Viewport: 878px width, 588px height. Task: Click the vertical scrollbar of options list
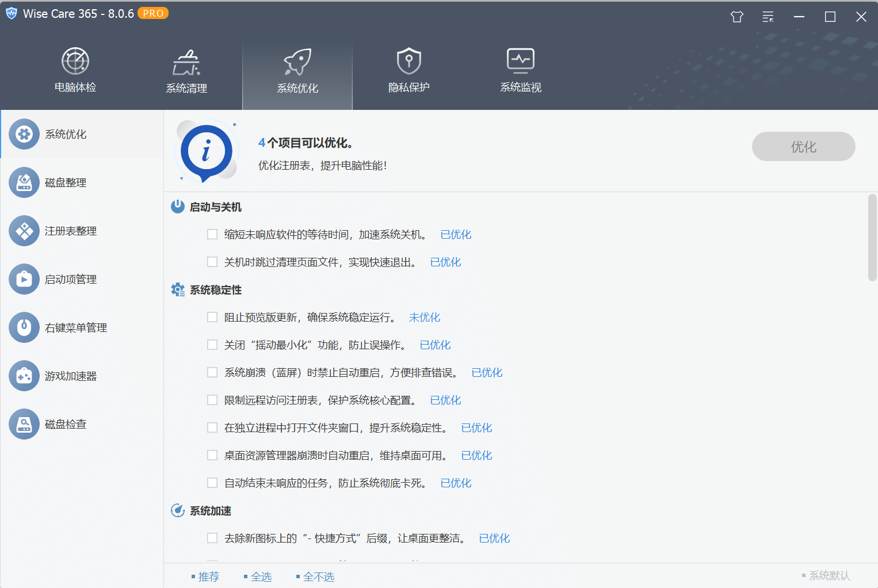click(x=872, y=238)
